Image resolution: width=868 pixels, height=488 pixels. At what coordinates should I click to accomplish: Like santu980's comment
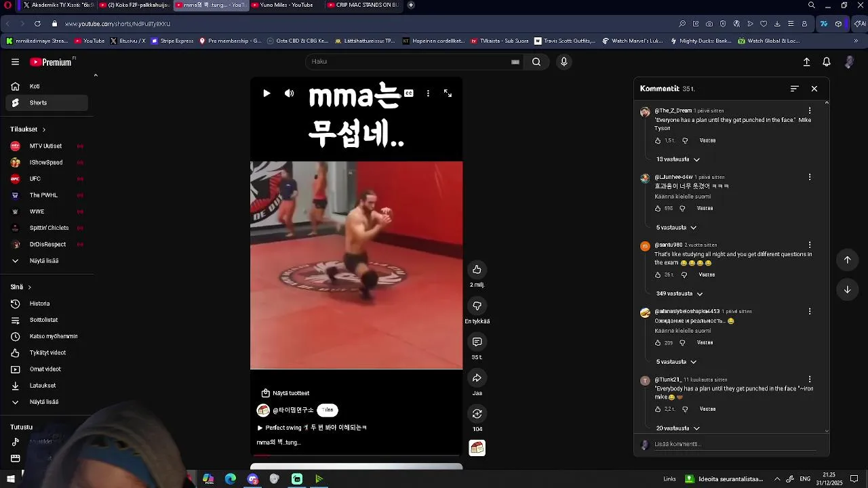pyautogui.click(x=658, y=275)
